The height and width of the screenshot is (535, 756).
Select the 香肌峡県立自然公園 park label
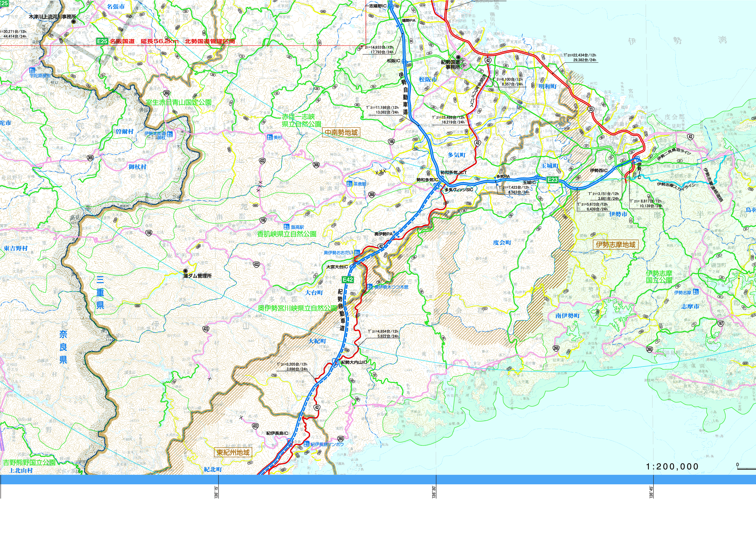[287, 234]
